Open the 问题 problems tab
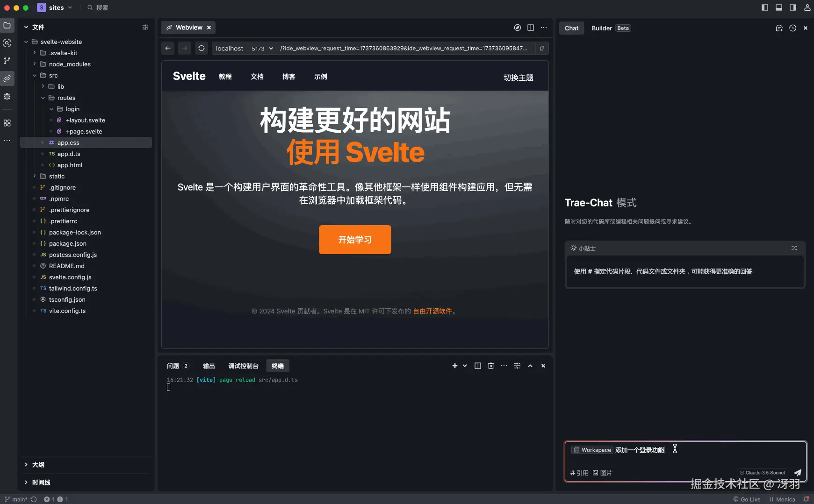 [178, 366]
